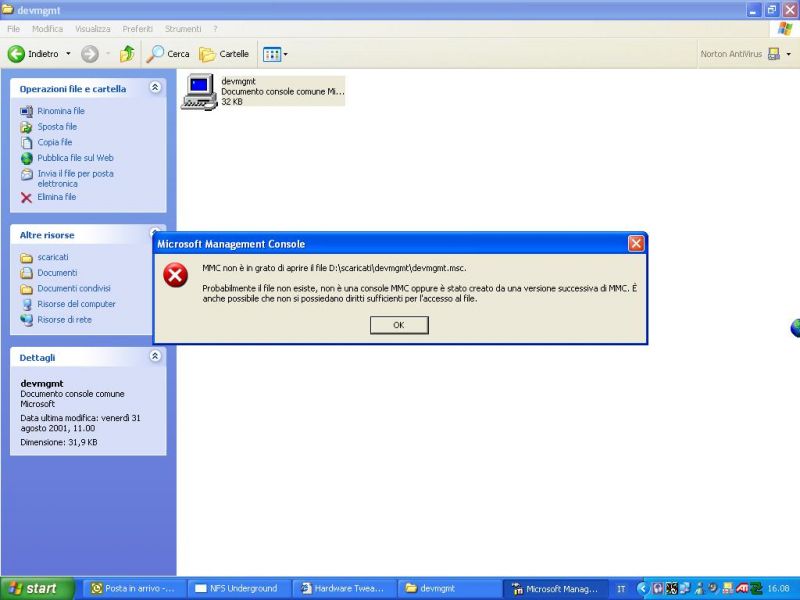Restore down the devmgmt window

pos(772,10)
